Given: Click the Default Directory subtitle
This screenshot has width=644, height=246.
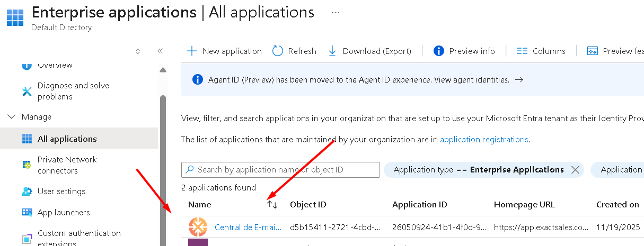Looking at the screenshot, I should click(61, 28).
